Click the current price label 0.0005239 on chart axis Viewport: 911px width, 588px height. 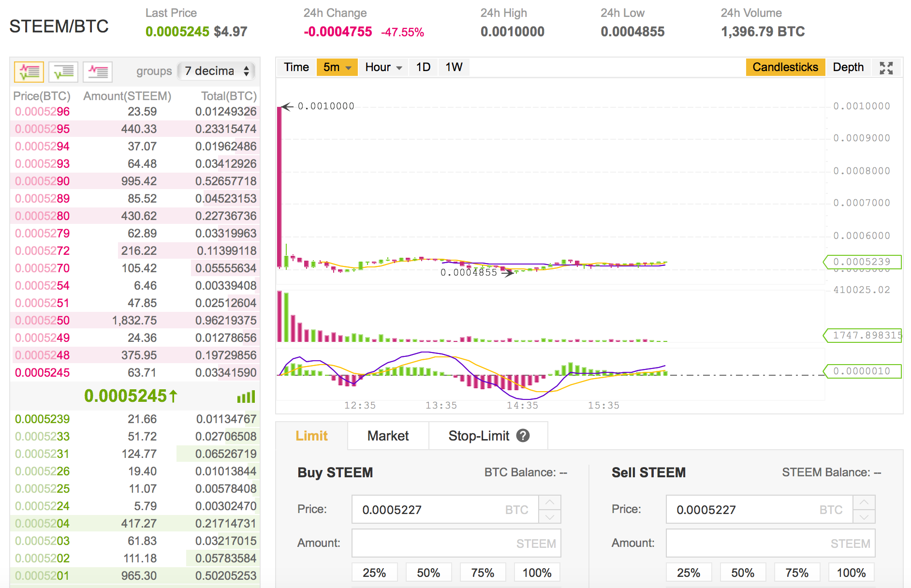tap(862, 262)
